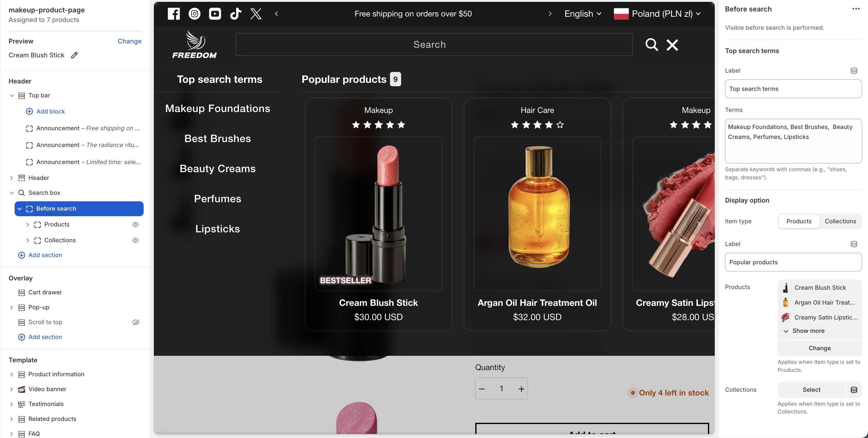Select Collections item type option
The image size is (868, 438).
[840, 221]
